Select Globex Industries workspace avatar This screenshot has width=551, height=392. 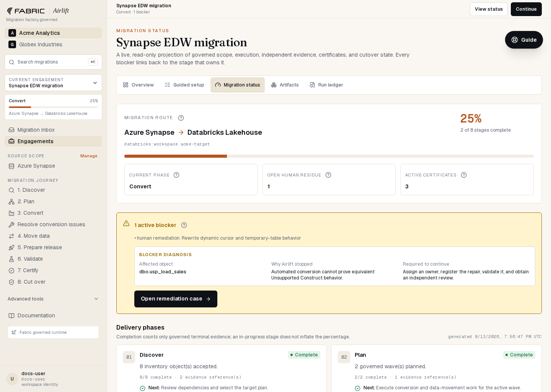[12, 44]
